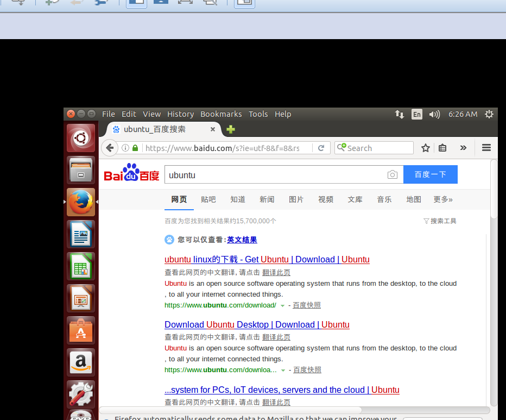Switch to 文库 tab
Screen dimensions: 506x420
coord(355,199)
